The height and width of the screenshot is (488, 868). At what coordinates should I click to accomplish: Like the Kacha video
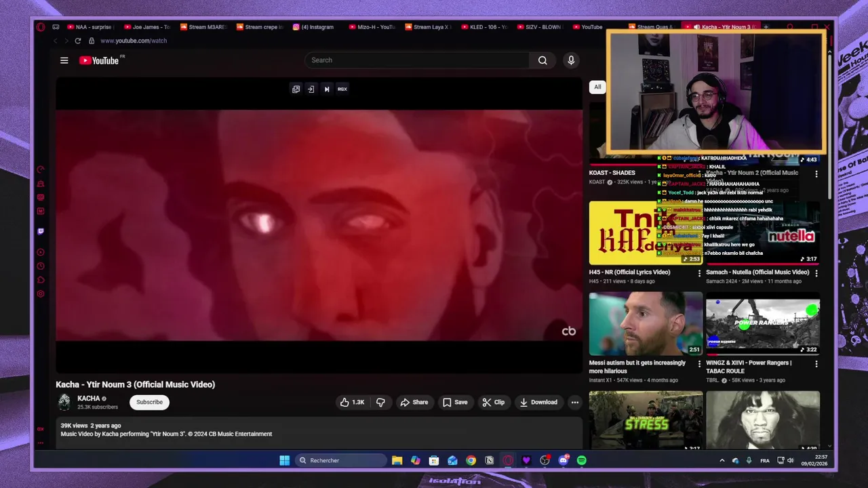tap(352, 402)
